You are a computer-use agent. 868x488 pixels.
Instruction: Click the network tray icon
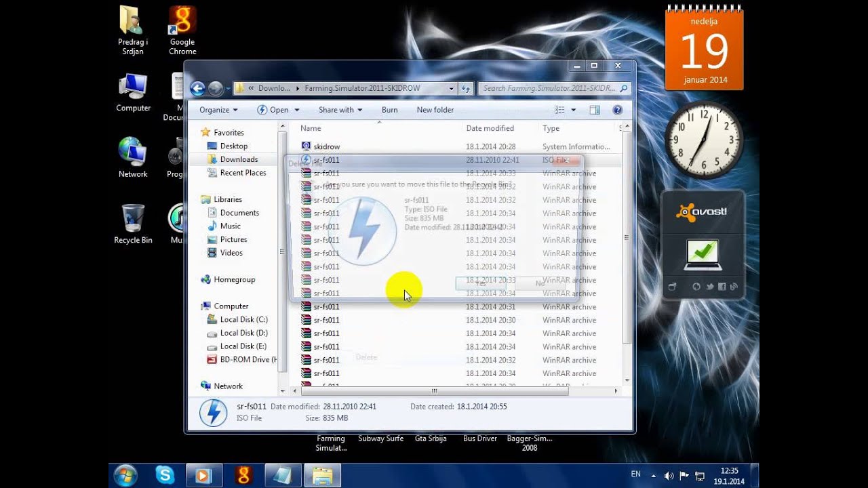(700, 476)
